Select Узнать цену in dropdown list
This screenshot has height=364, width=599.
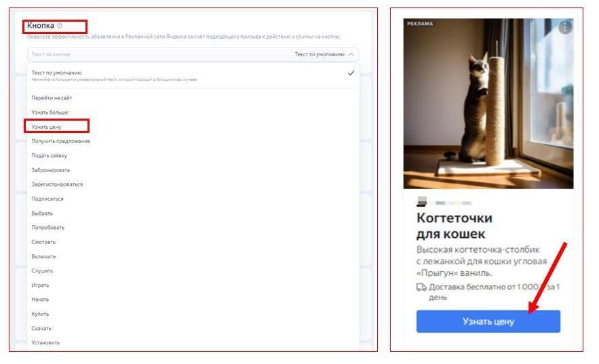[x=46, y=127]
